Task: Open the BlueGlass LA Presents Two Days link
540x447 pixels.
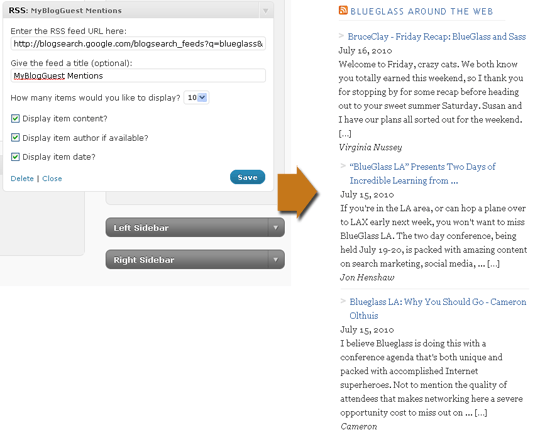Action: pyautogui.click(x=423, y=174)
